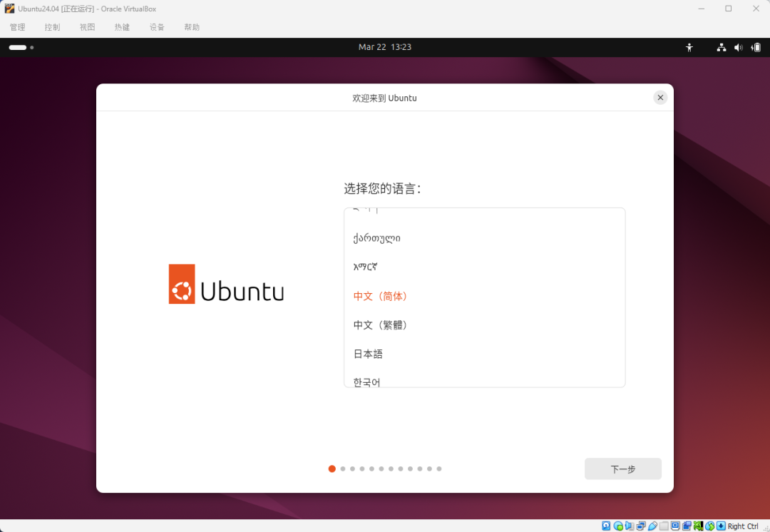
Task: Click the 下一步 button to continue
Action: [622, 469]
